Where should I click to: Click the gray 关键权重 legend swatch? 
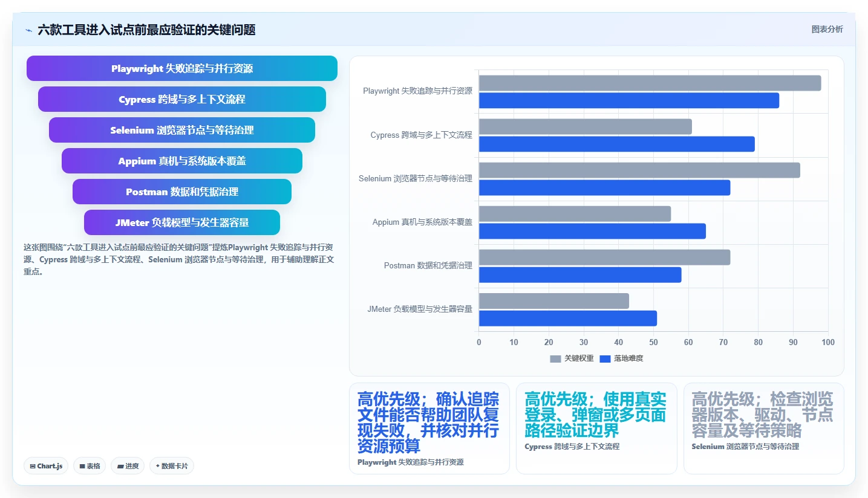(x=555, y=359)
